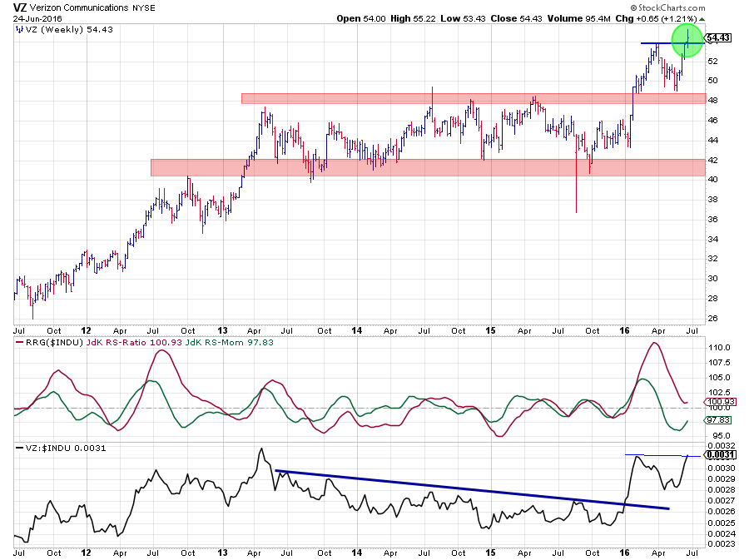This screenshot has height=560, width=749.
Task: Click the upper red resistance band near 48
Action: (474, 98)
